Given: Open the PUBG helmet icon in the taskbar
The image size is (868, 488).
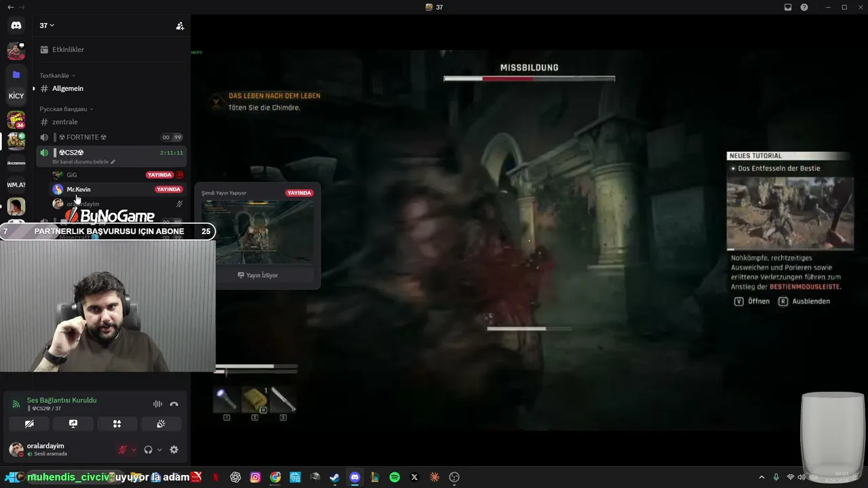Looking at the screenshot, I should [x=315, y=477].
